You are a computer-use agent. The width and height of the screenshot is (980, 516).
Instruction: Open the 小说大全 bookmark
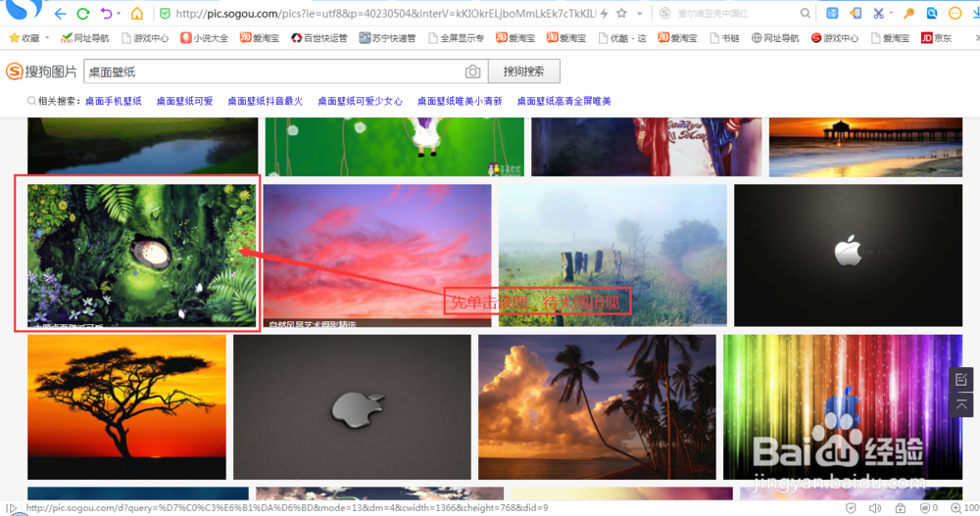coord(204,38)
